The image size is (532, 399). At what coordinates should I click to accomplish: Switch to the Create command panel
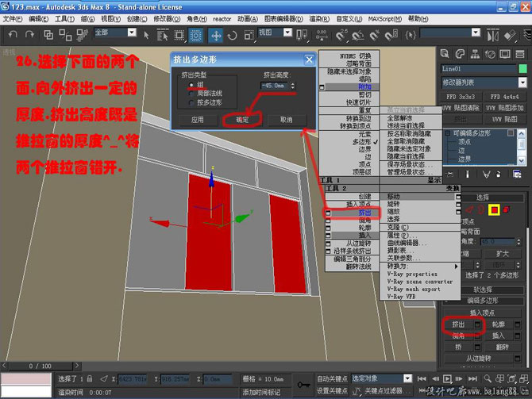(x=445, y=54)
